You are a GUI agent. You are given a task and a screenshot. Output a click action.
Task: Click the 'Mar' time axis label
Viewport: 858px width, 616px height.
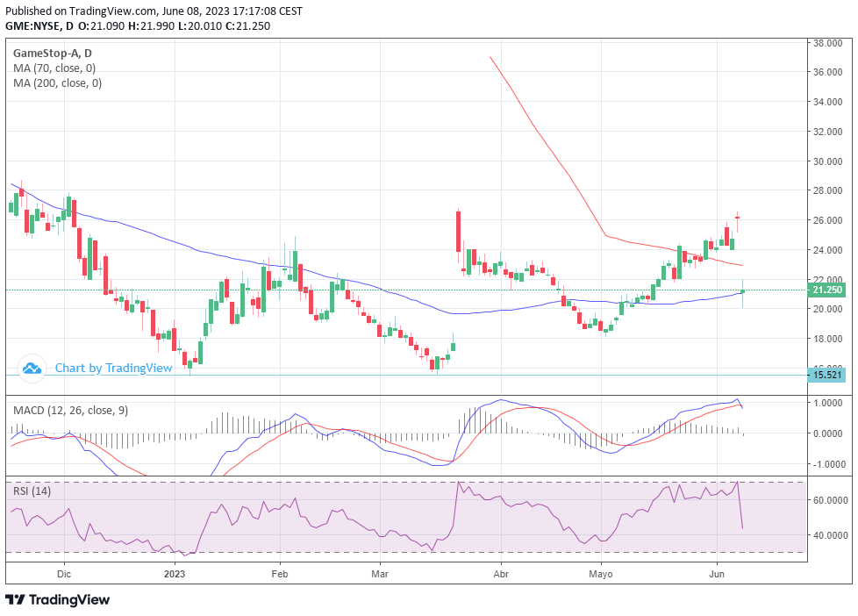point(380,574)
